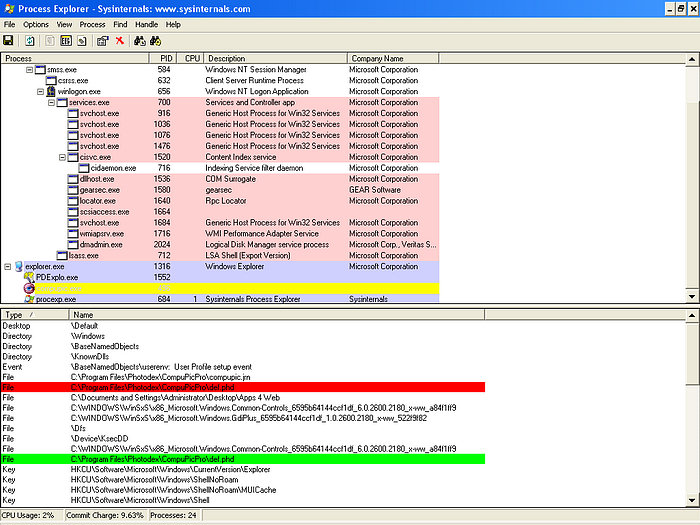Click the cisvc.exe process icon

73,157
